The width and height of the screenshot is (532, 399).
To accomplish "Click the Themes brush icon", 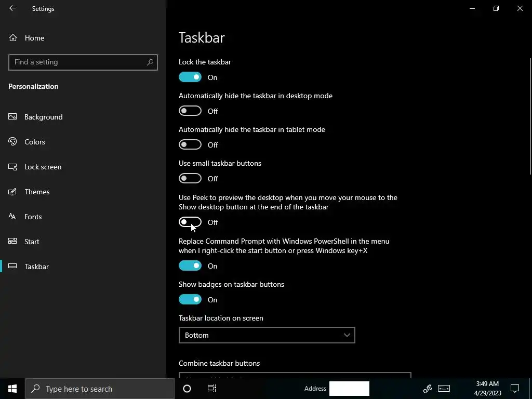I will [x=12, y=192].
